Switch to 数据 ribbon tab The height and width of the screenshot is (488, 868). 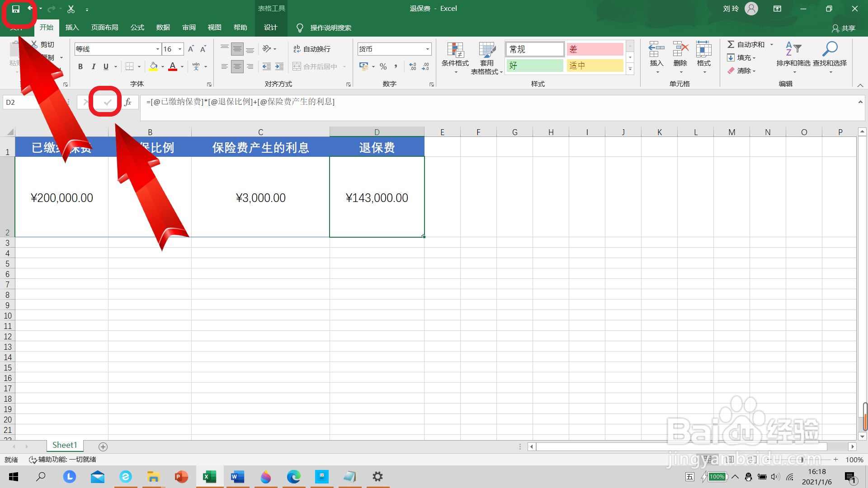click(x=163, y=28)
